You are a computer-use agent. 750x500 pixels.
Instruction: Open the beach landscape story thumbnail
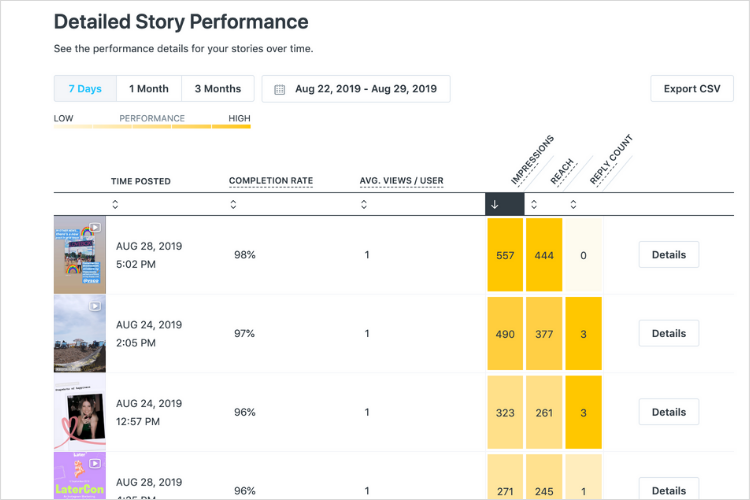tap(80, 333)
